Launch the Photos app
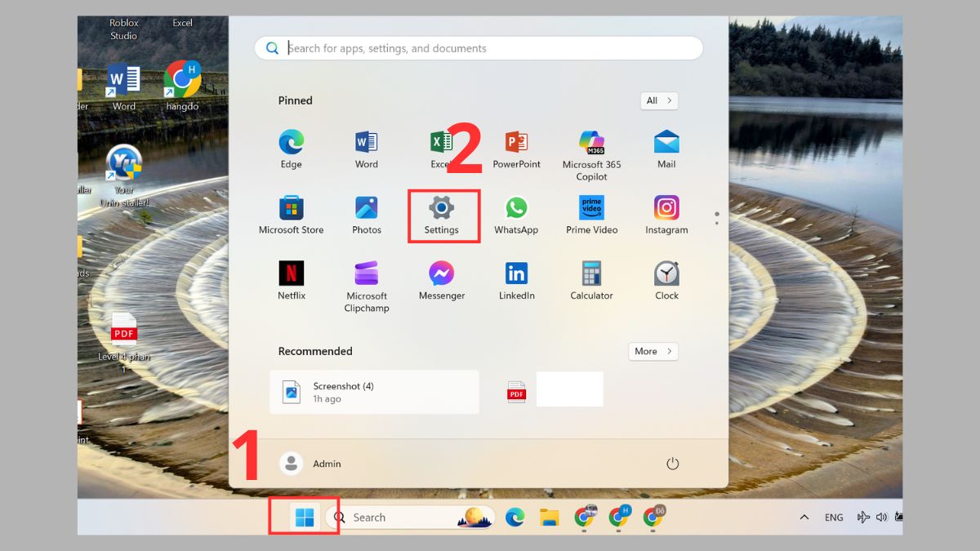The image size is (980, 551). click(x=367, y=216)
